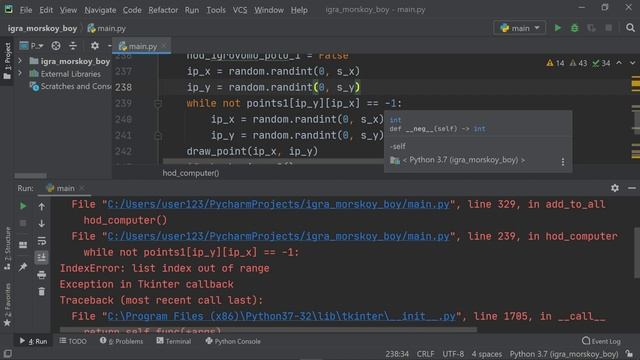Open the Favorites side tool window
640x360 pixels.
coord(7,304)
